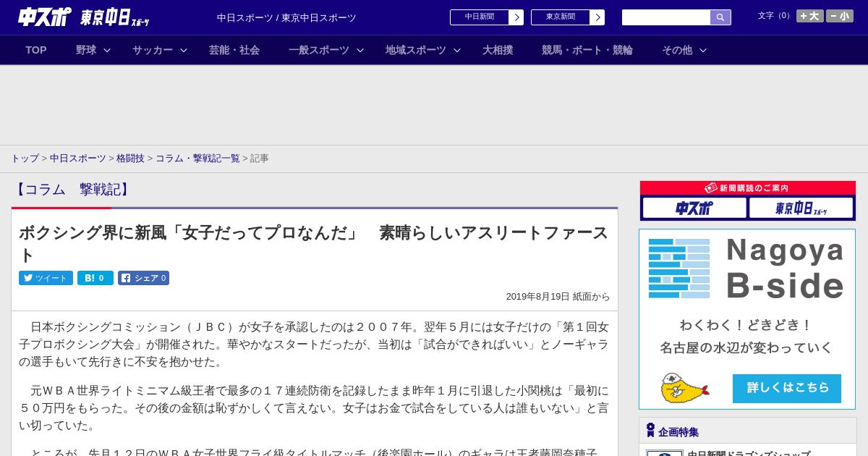Image resolution: width=868 pixels, height=456 pixels.
Task: Click the 中スポ logo in the header
Action: [x=45, y=17]
